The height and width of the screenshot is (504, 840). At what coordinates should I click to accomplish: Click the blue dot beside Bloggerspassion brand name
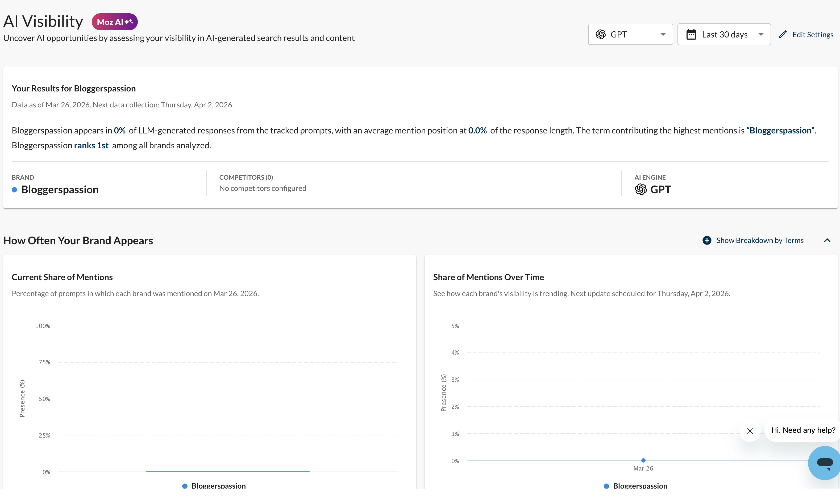(x=14, y=190)
